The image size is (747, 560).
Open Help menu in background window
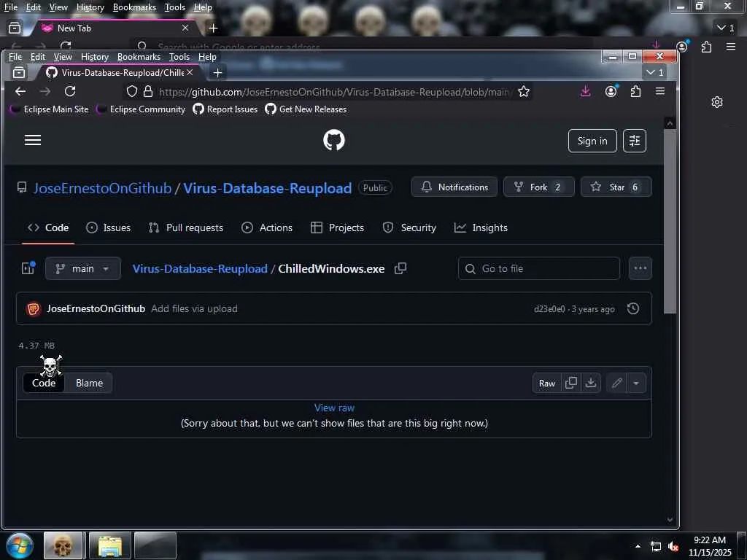click(x=203, y=7)
